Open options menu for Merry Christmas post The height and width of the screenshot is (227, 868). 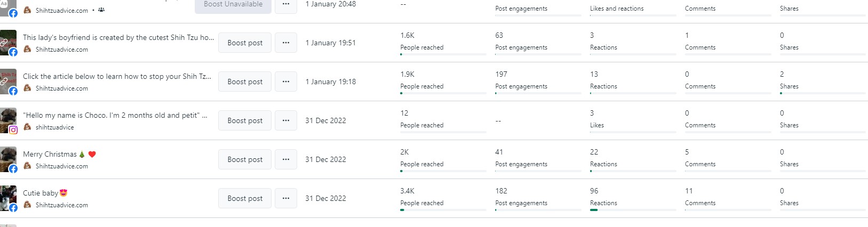(286, 159)
